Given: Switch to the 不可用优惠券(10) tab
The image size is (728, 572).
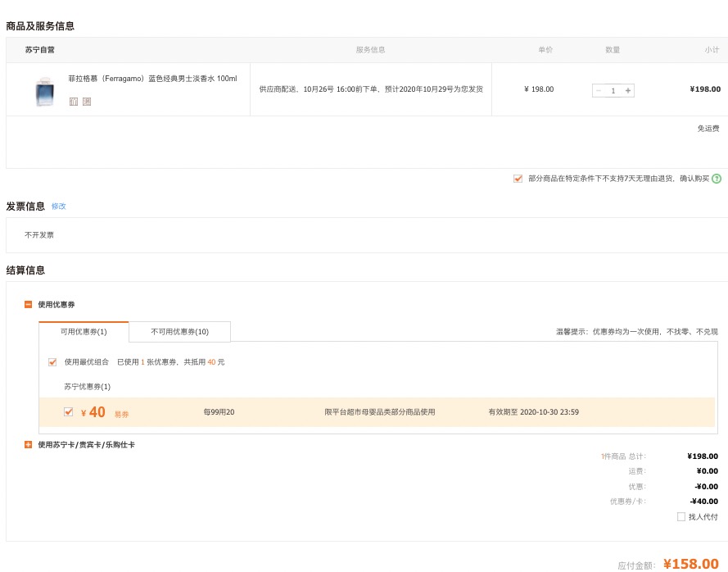Looking at the screenshot, I should pyautogui.click(x=179, y=332).
